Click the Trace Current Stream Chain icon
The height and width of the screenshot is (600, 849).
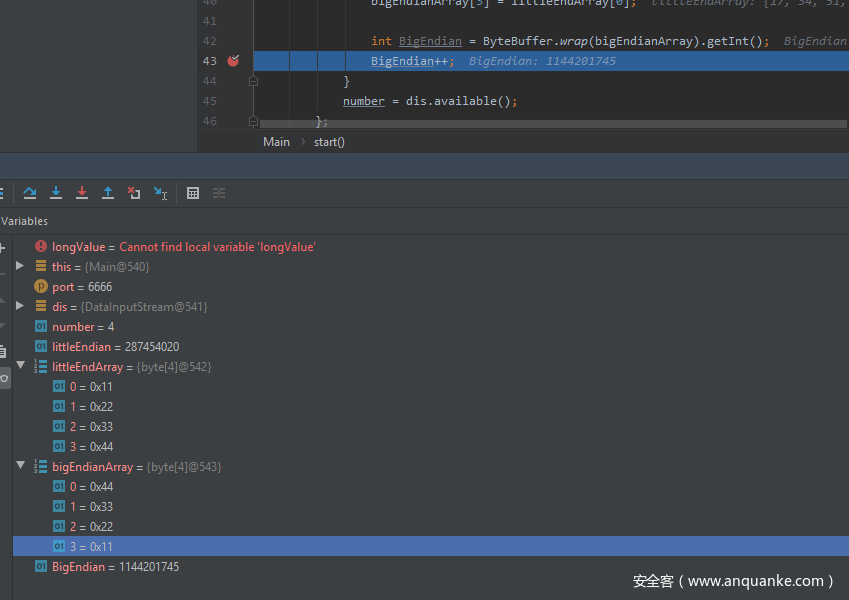219,193
